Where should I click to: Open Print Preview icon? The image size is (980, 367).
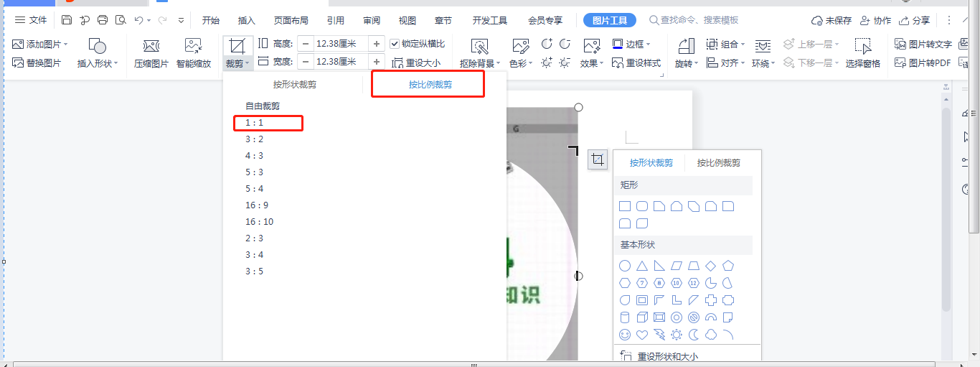121,20
